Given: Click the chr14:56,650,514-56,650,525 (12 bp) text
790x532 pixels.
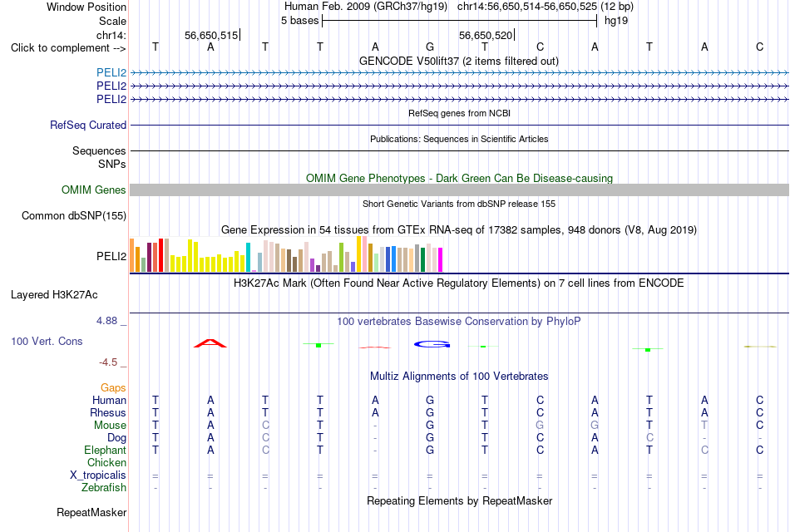Looking at the screenshot, I should click(546, 7).
